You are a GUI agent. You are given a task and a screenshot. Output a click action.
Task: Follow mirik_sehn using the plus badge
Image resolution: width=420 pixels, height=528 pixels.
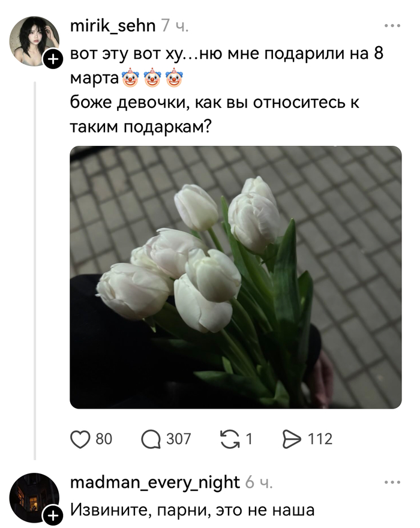[53, 59]
